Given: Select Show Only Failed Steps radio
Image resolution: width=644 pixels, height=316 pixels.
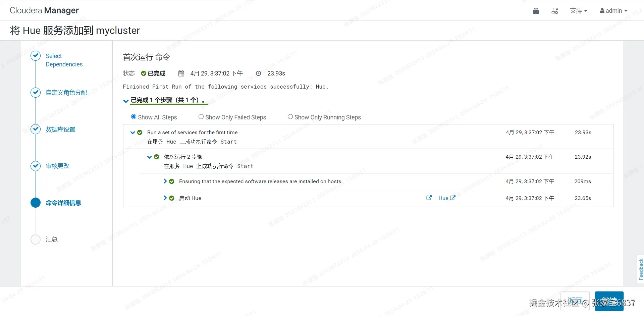Looking at the screenshot, I should (201, 117).
